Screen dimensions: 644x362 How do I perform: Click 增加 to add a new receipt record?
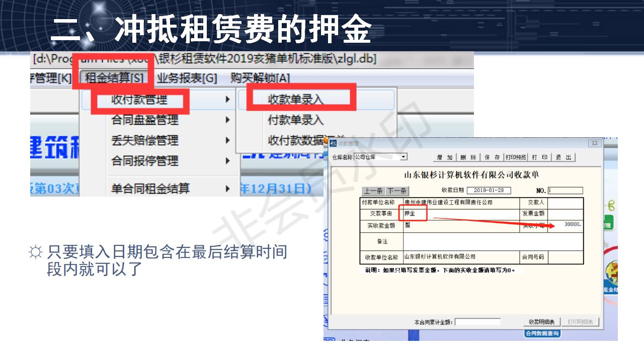[x=445, y=157]
